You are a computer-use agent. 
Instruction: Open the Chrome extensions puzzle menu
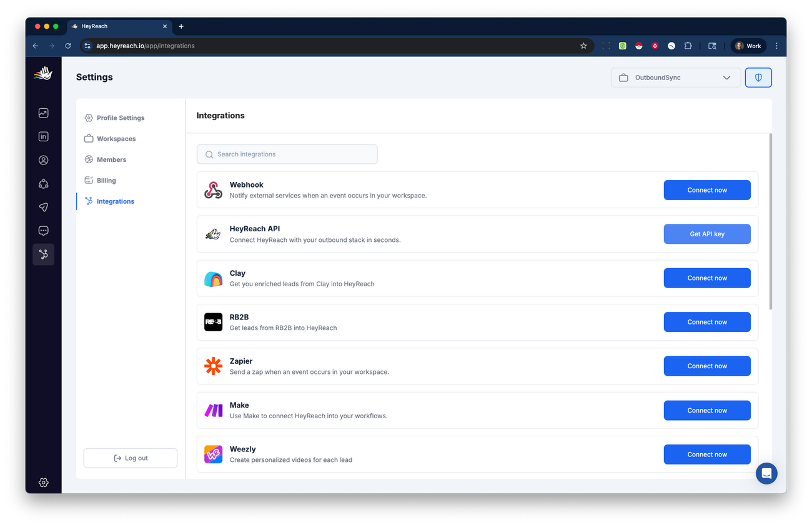tap(688, 45)
